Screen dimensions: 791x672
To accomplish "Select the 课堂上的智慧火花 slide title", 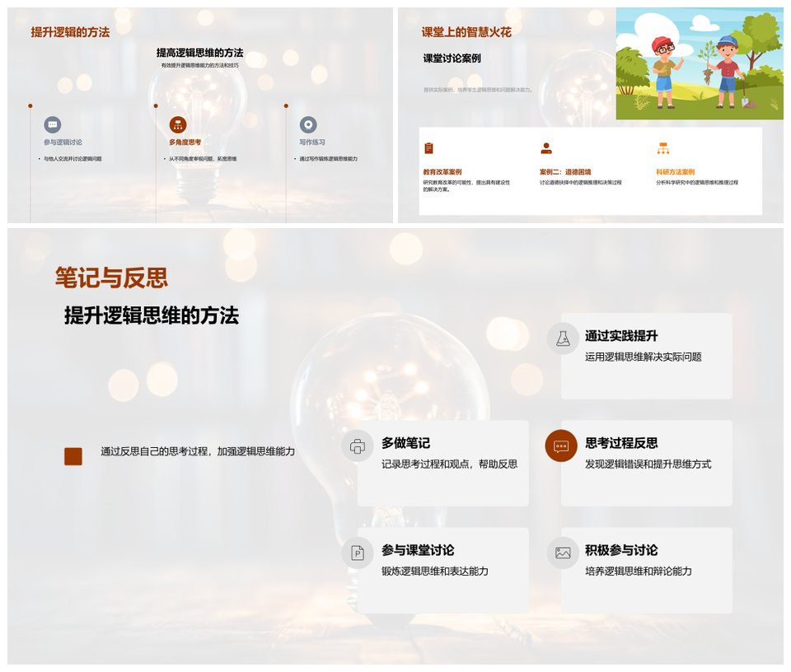I will coord(466,32).
